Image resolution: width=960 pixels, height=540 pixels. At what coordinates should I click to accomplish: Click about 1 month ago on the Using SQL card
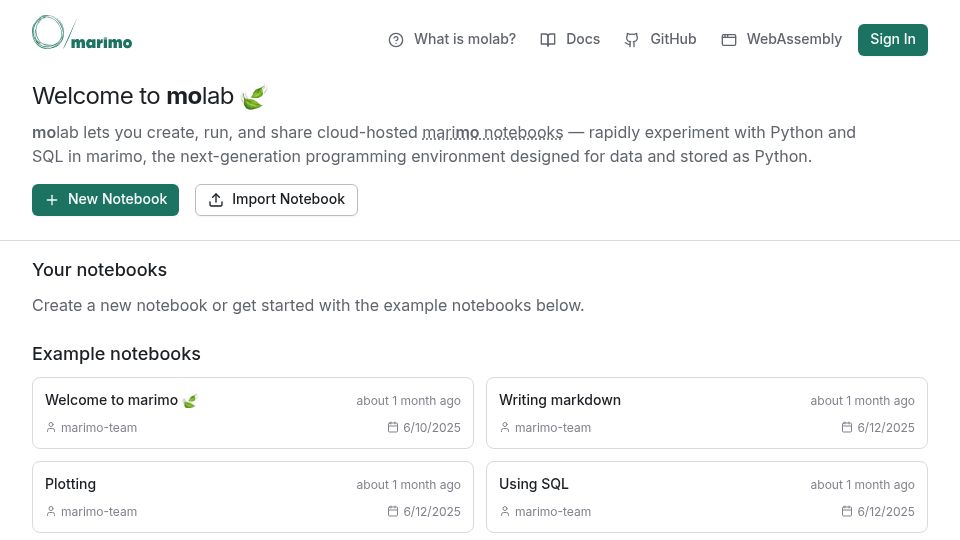point(862,484)
